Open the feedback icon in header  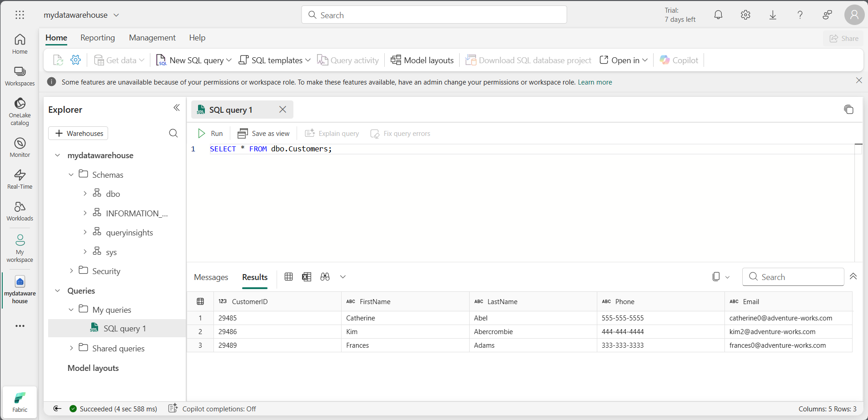tap(827, 15)
